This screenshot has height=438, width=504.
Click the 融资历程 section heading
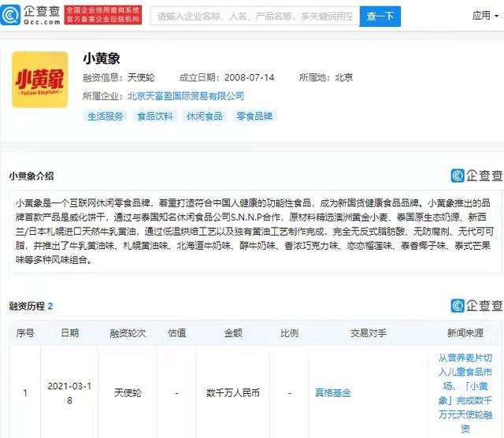tap(31, 306)
